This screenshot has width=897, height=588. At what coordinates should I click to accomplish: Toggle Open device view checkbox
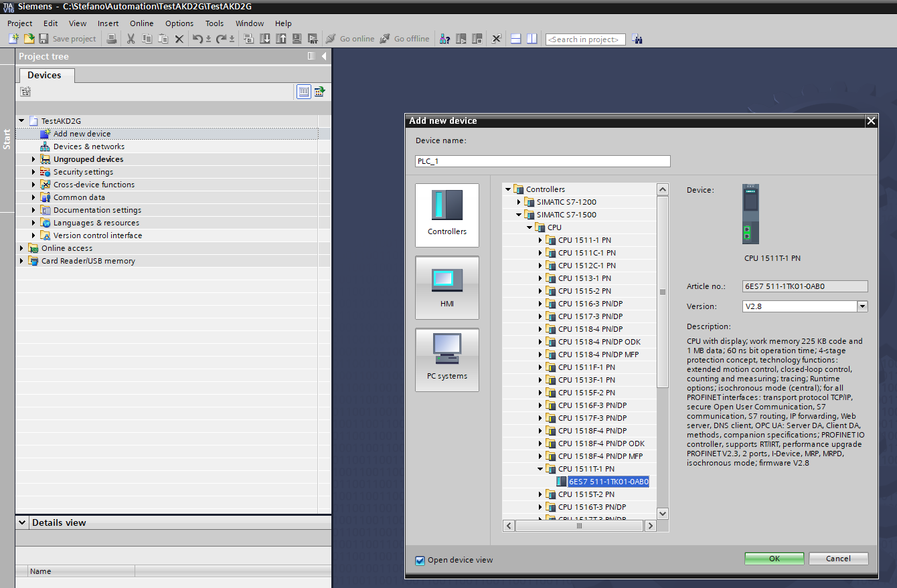pos(420,561)
